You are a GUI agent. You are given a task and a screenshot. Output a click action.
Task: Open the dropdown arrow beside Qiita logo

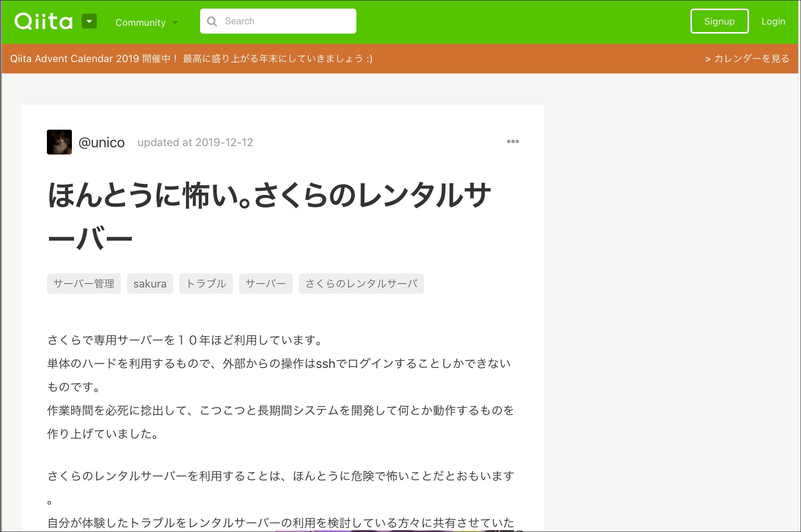coord(89,21)
